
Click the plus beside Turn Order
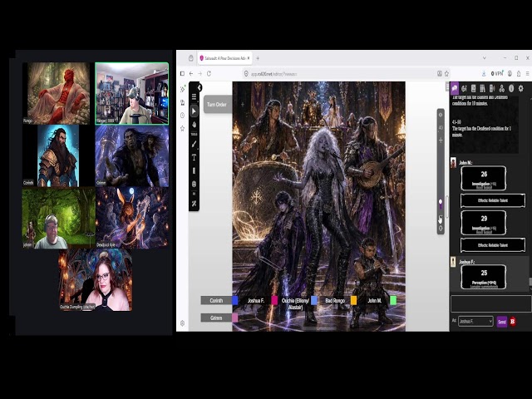(x=243, y=105)
